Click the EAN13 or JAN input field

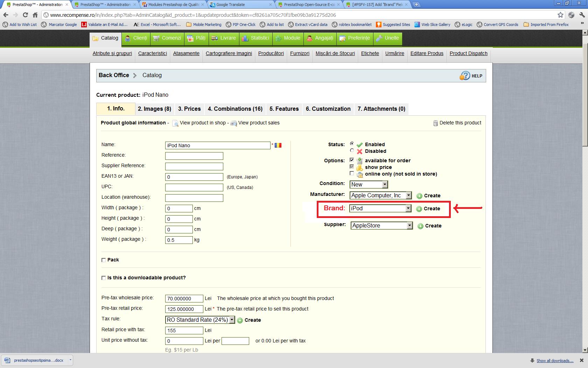[x=194, y=177]
